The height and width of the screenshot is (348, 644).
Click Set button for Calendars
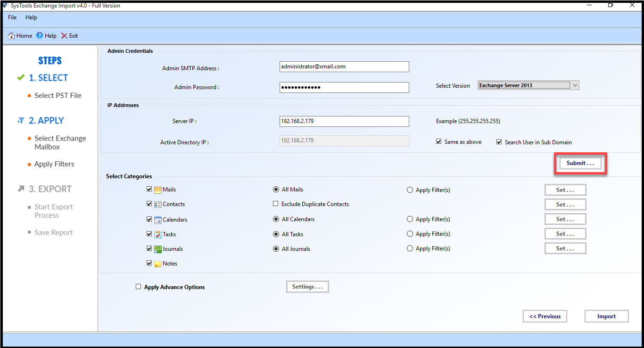point(565,219)
